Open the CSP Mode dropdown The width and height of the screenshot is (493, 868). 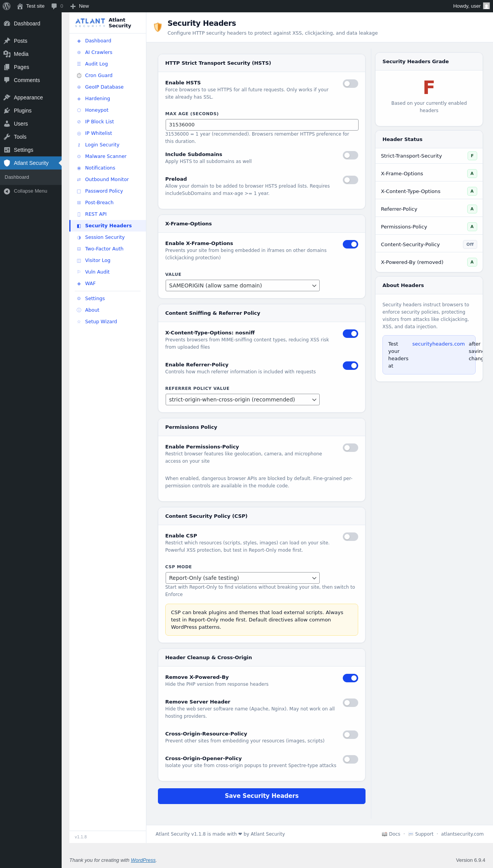243,578
